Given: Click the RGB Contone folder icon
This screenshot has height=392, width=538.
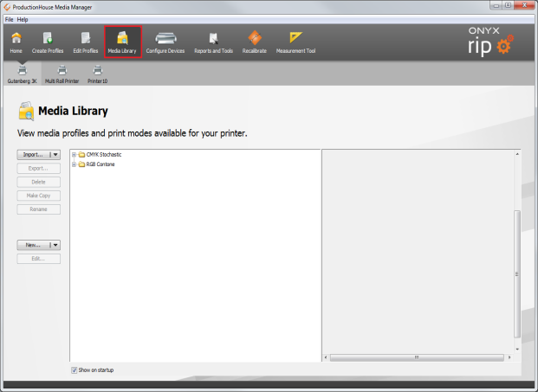Looking at the screenshot, I should pos(81,164).
